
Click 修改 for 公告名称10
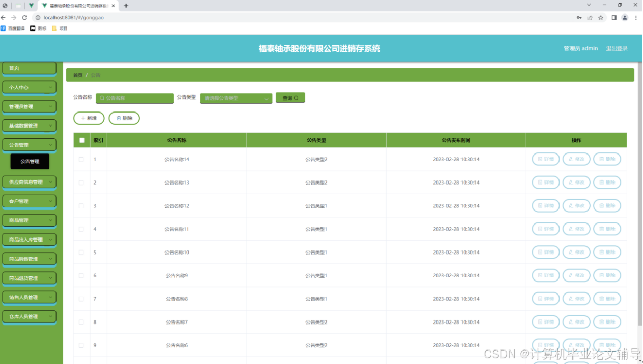click(576, 253)
